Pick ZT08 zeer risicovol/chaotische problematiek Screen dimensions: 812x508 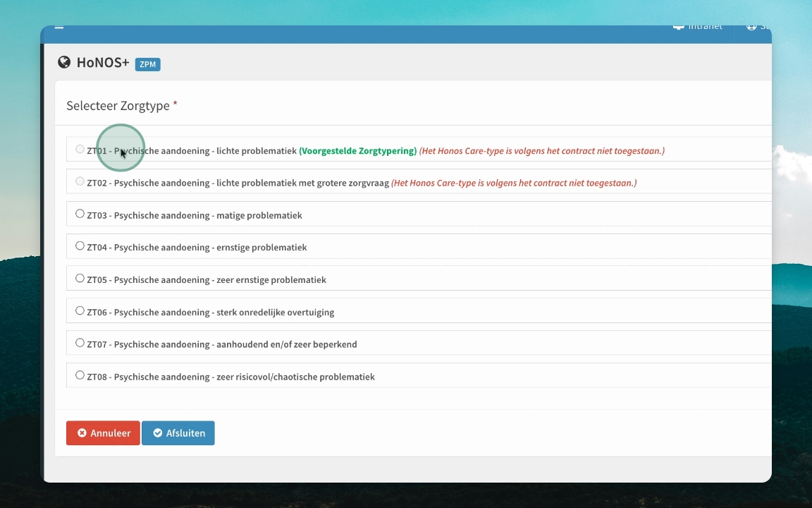click(x=80, y=375)
